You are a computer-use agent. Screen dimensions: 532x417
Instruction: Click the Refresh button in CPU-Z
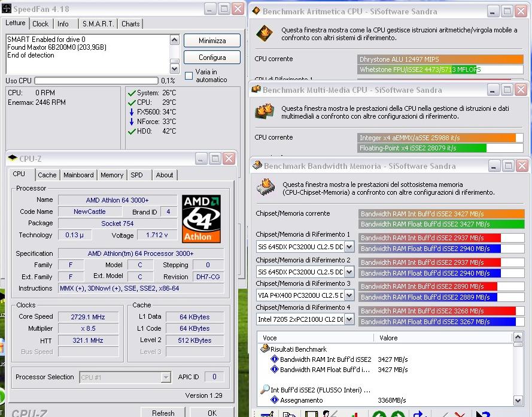click(x=163, y=413)
